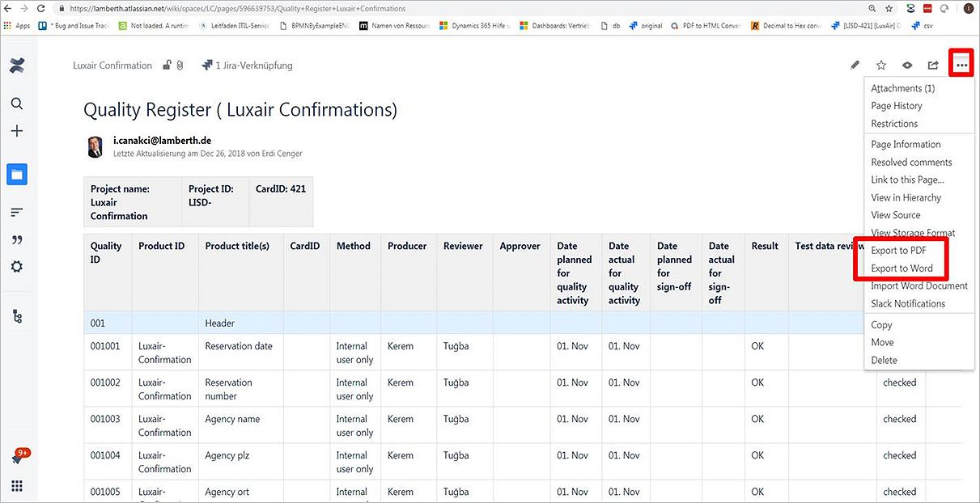Expand the 1 Jira-Verknüpfung dropdown
Screen dimensions: 980x503
coord(247,66)
